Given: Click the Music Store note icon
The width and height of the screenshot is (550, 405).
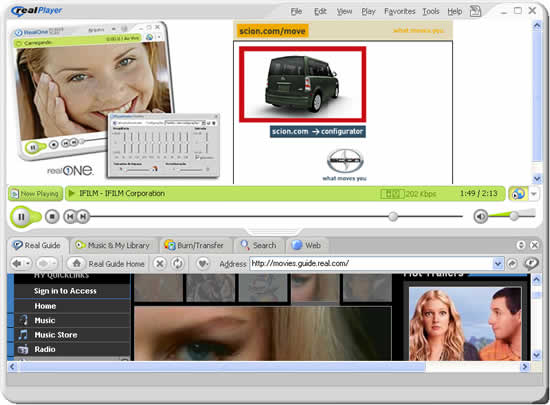Looking at the screenshot, I should pyautogui.click(x=23, y=335).
